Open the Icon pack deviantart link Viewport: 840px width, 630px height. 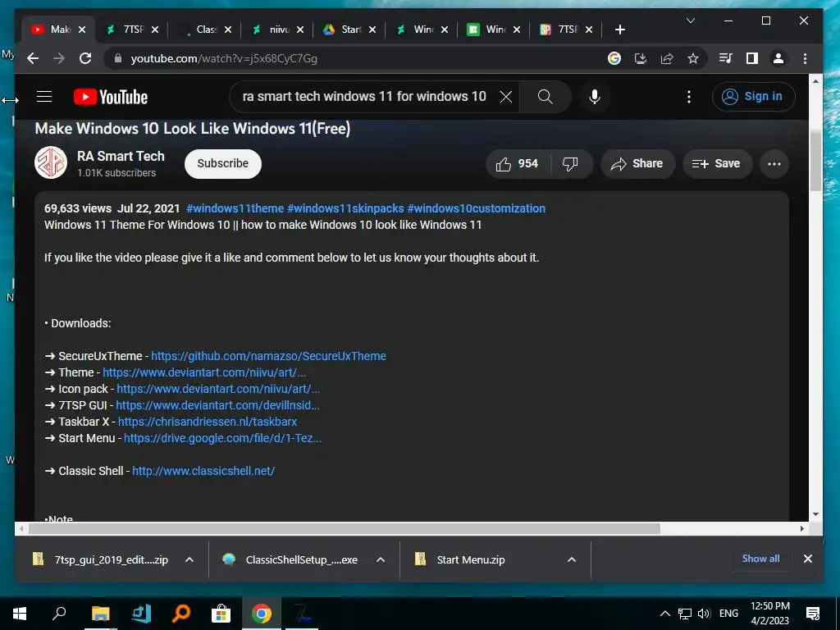[x=218, y=389]
